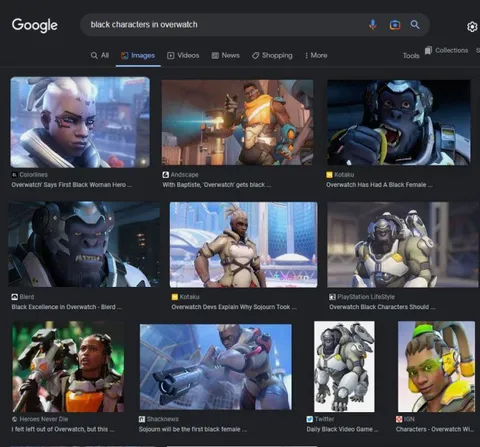Click the 'Andscape' source name

(x=184, y=175)
